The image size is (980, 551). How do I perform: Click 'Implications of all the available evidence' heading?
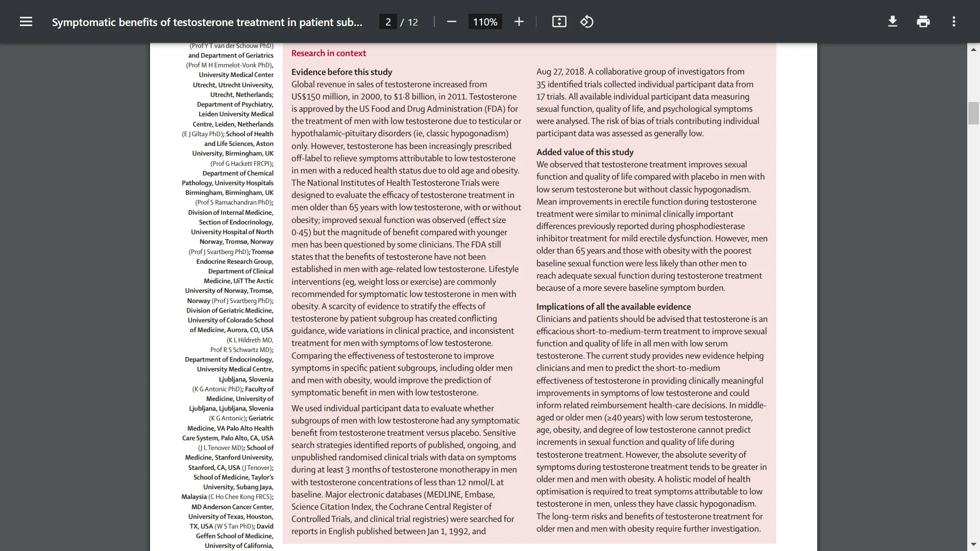(x=614, y=307)
